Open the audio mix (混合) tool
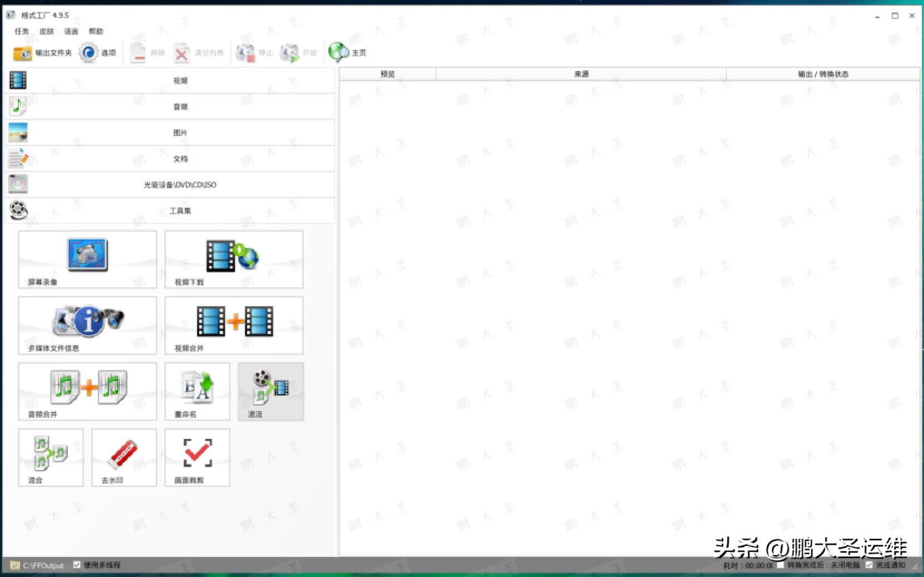The image size is (924, 577). coord(51,457)
